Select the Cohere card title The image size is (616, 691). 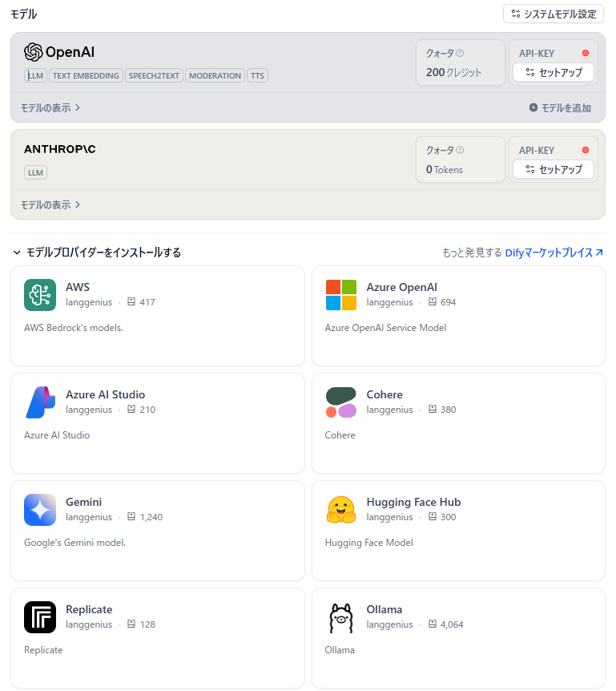384,394
